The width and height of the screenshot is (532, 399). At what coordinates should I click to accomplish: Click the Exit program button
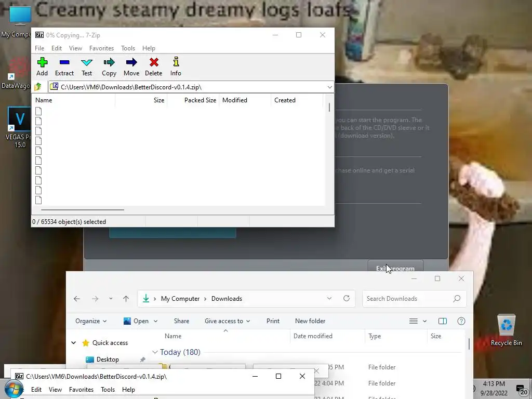pos(395,266)
